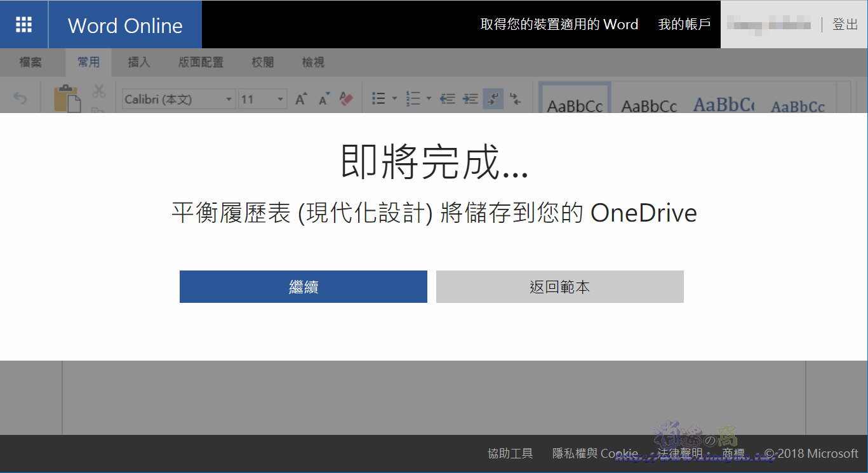Click the shrink font size icon
Screen dimensions: 868x473
click(324, 98)
